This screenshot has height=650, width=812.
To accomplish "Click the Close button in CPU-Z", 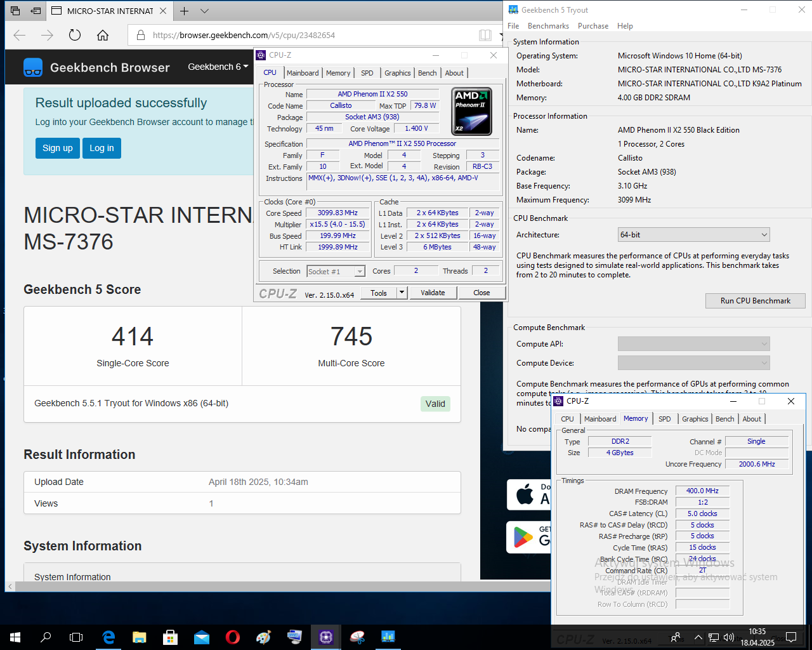I will pos(481,293).
